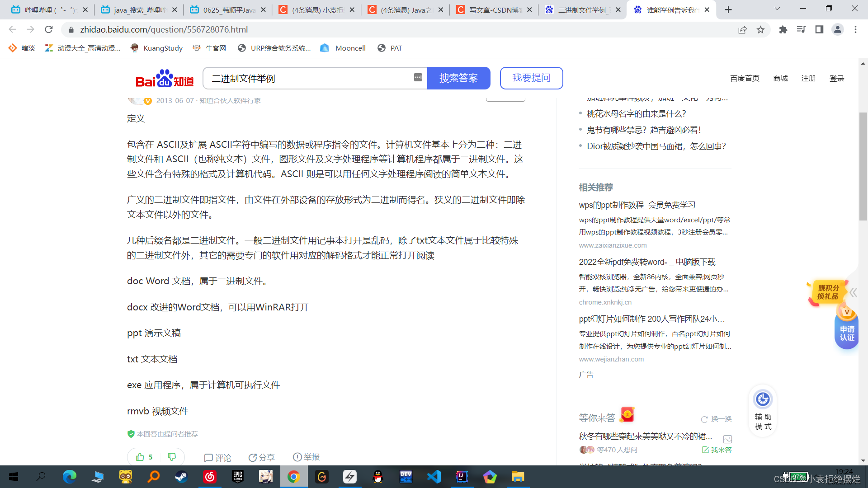Switch to the 写文章-CSDN tab
Viewport: 868px width, 488px height.
494,10
